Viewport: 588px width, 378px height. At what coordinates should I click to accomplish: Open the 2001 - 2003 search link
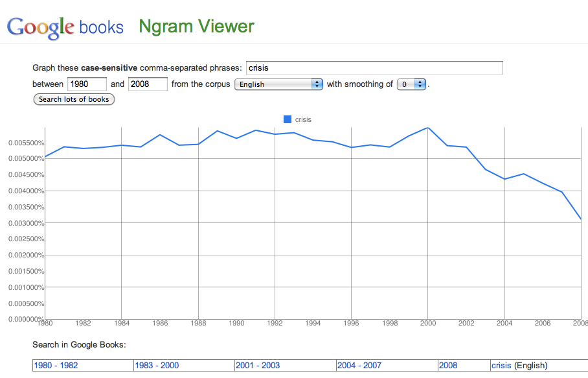(258, 365)
